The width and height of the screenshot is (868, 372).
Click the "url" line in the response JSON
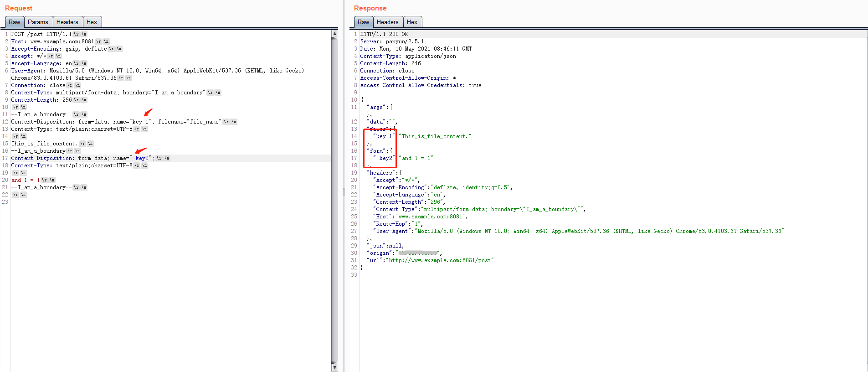click(431, 260)
